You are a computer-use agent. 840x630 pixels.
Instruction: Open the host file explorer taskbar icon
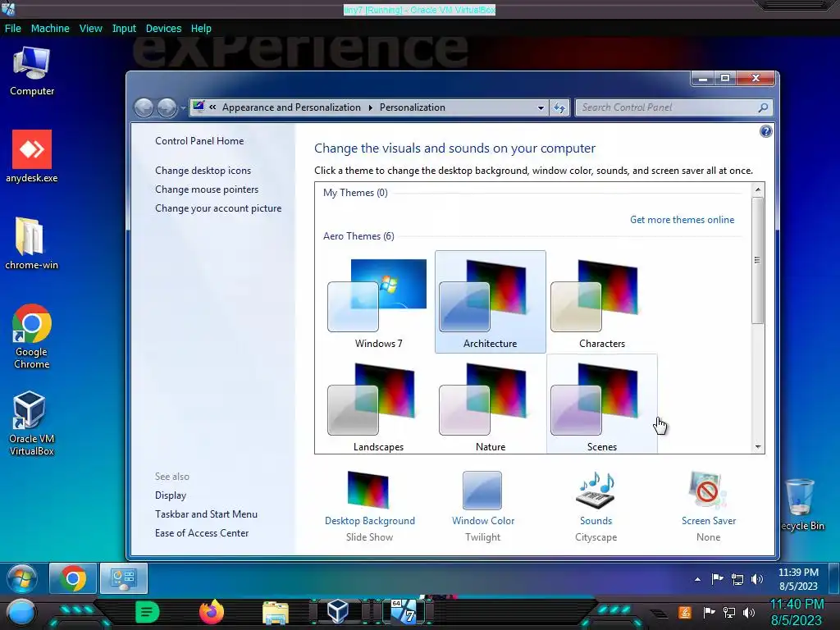click(276, 613)
